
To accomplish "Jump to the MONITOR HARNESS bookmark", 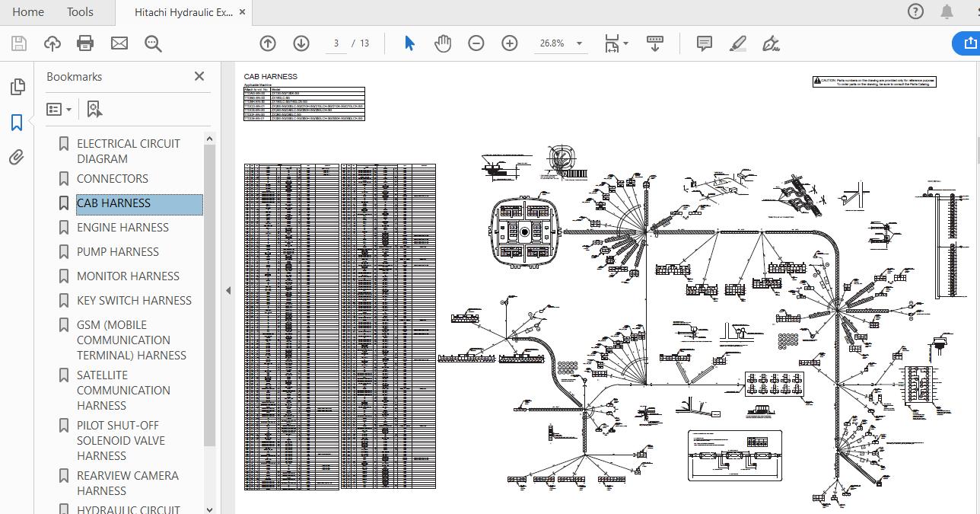I will click(128, 276).
